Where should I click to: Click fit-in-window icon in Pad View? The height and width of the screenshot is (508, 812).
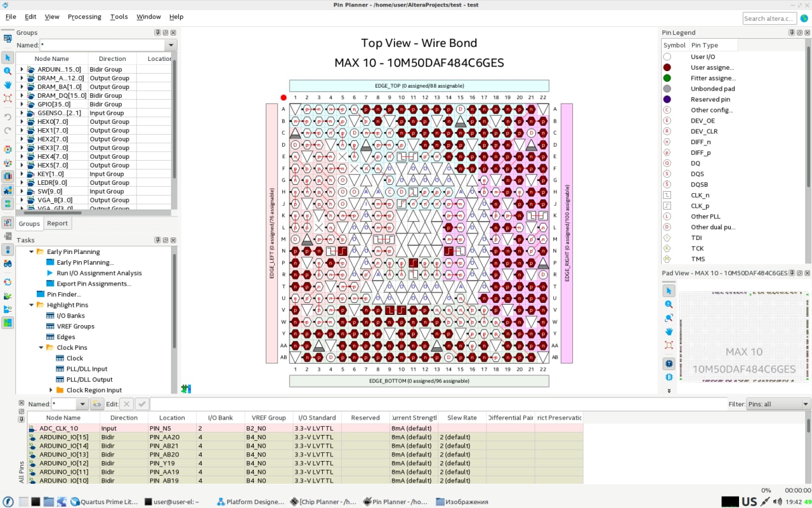669,345
